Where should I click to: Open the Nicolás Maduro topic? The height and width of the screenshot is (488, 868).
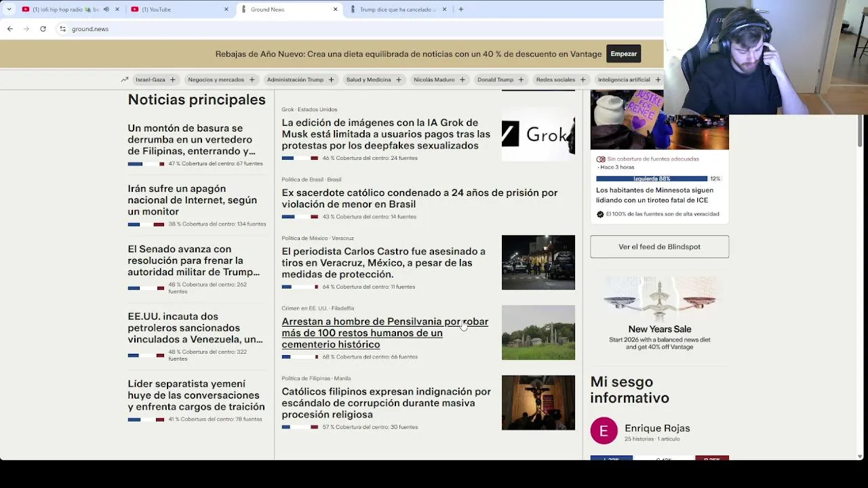click(x=434, y=79)
